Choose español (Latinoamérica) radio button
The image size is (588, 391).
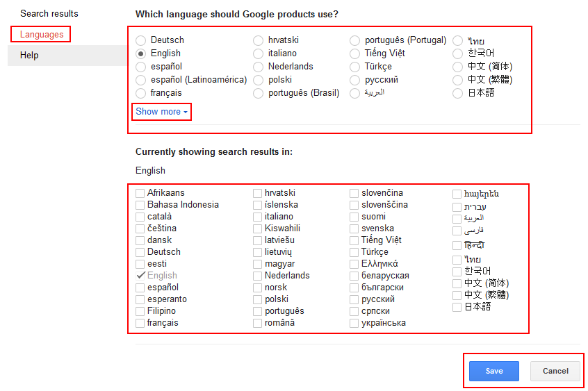(140, 81)
